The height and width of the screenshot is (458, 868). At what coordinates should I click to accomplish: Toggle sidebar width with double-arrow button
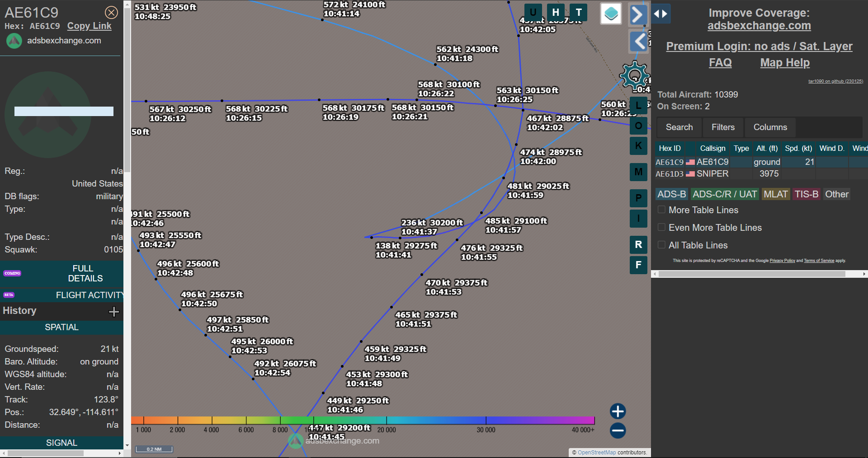[660, 14]
